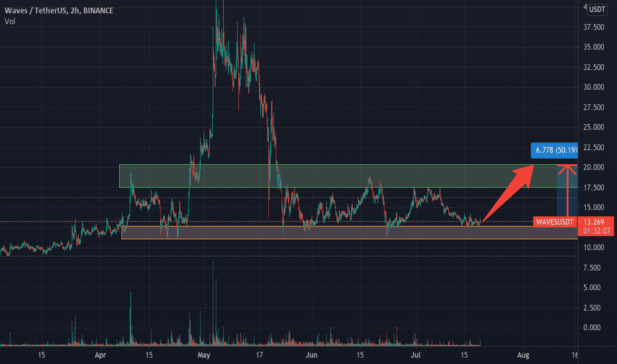Click the 10.000 price axis label
The width and height of the screenshot is (617, 364).
593,248
